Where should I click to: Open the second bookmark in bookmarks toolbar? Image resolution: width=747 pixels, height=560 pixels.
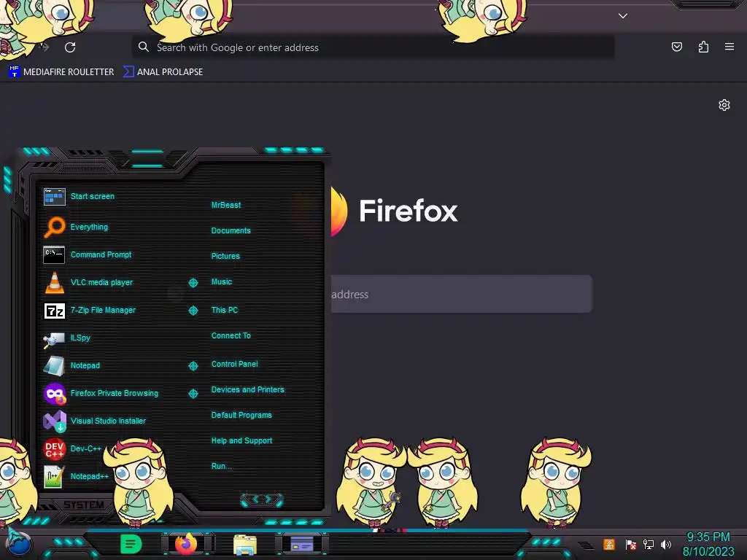pyautogui.click(x=163, y=72)
